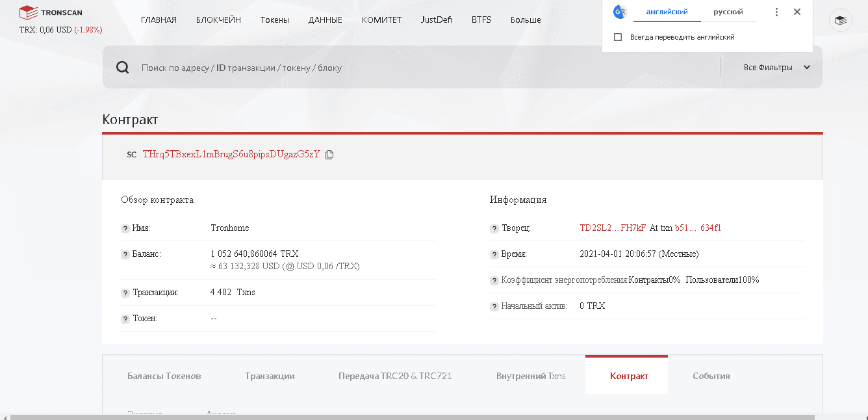Image resolution: width=868 pixels, height=420 pixels.
Task: Close the translate popup
Action: coord(797,12)
